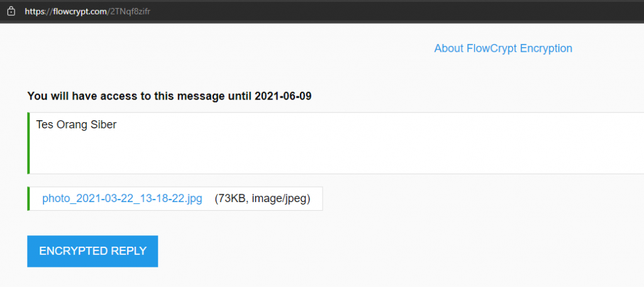Click the word Siber in the message
This screenshot has width=644, height=287.
point(103,125)
